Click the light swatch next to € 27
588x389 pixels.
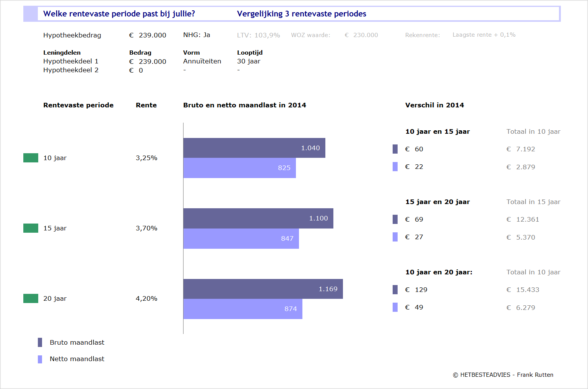[395, 237]
